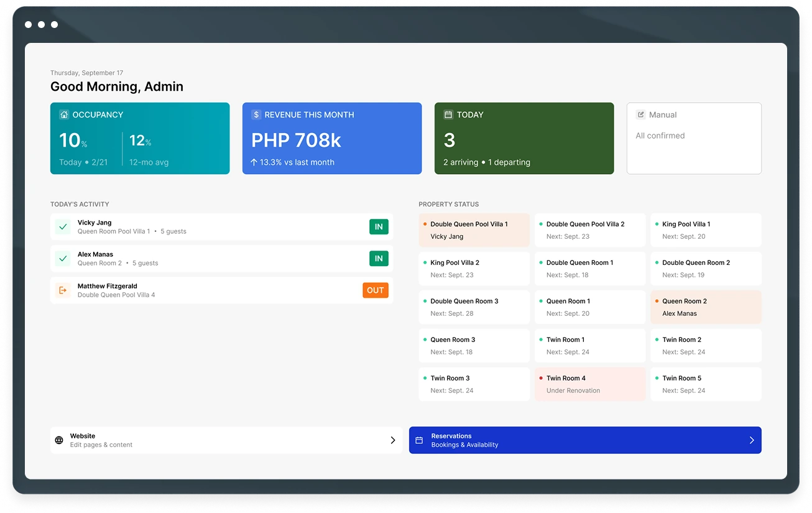Screen dimensions: 812x513
Task: Click the checkmark icon for Vicky Jang
Action: [63, 227]
